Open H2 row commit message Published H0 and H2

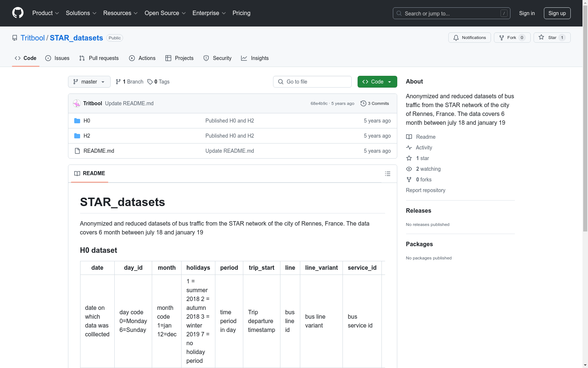click(x=230, y=136)
